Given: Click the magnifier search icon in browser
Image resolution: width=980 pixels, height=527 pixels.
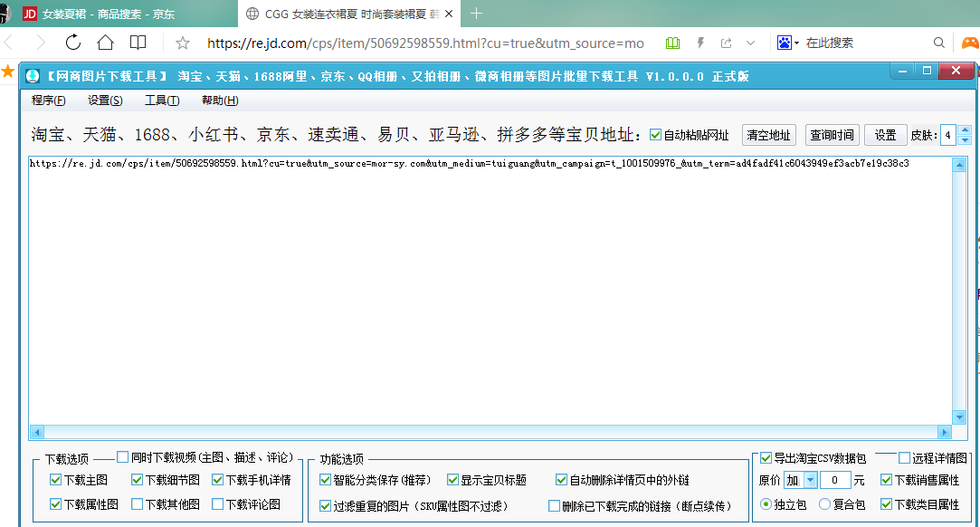Looking at the screenshot, I should [x=938, y=43].
